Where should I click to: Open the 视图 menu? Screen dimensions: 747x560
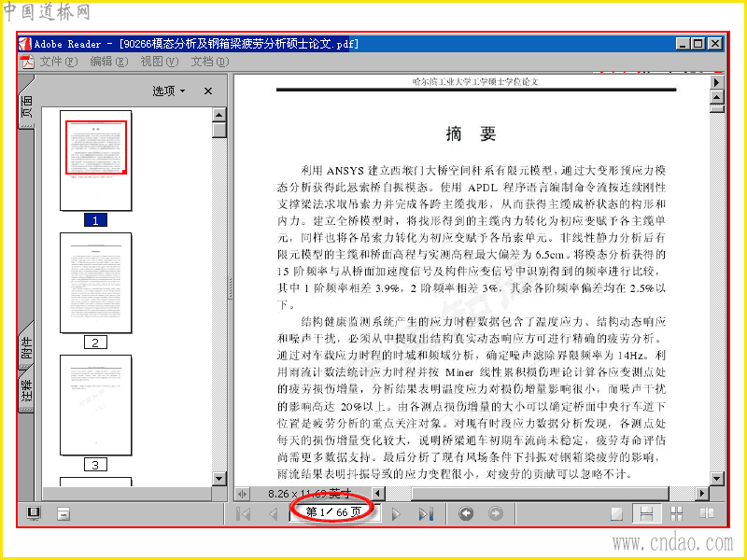tap(159, 62)
